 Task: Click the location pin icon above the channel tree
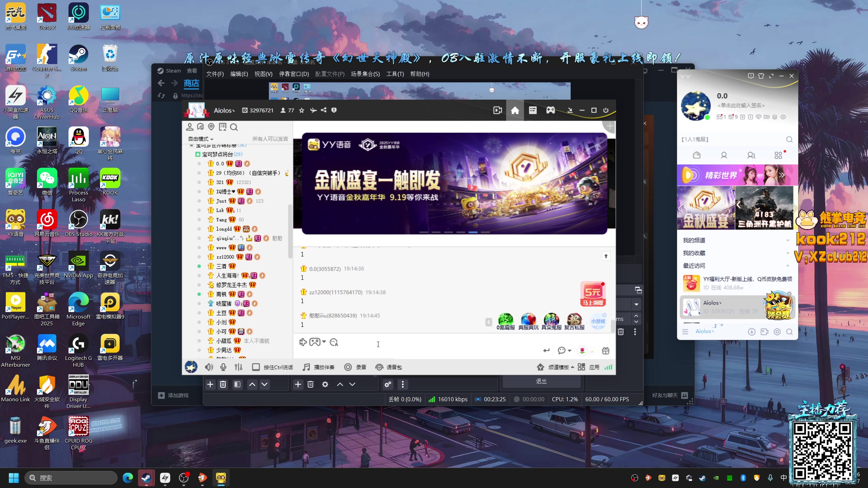(x=211, y=127)
